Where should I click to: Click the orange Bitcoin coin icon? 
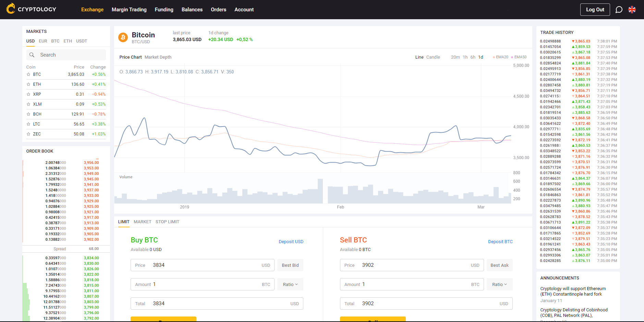123,37
